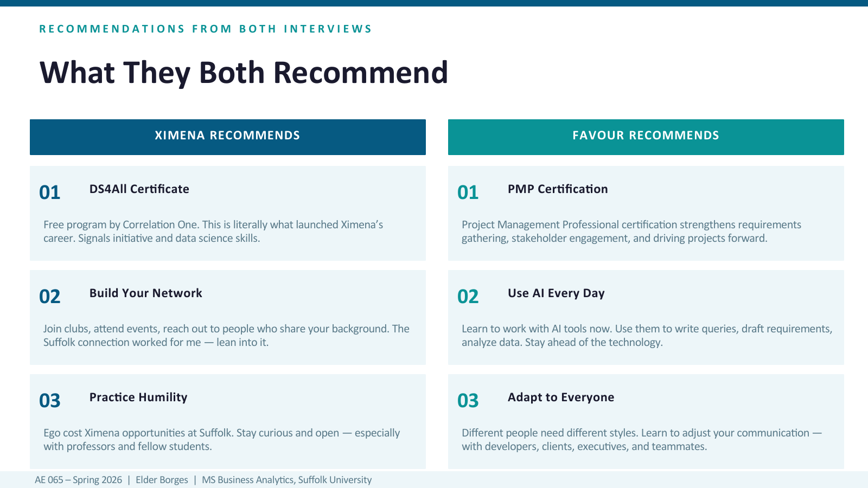Click the footer text AE 065 Spring 2026
This screenshot has height=488, width=868.
tap(79, 480)
